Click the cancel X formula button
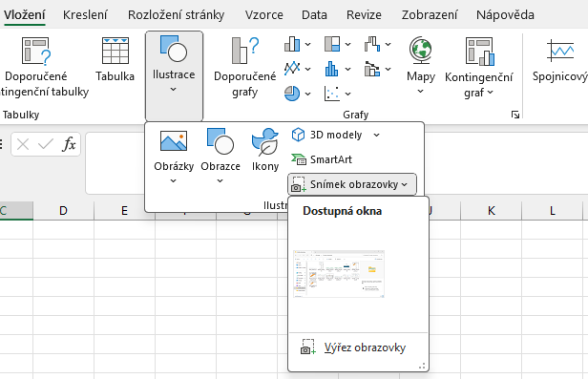Viewport: 588px width, 379px height. click(x=23, y=144)
